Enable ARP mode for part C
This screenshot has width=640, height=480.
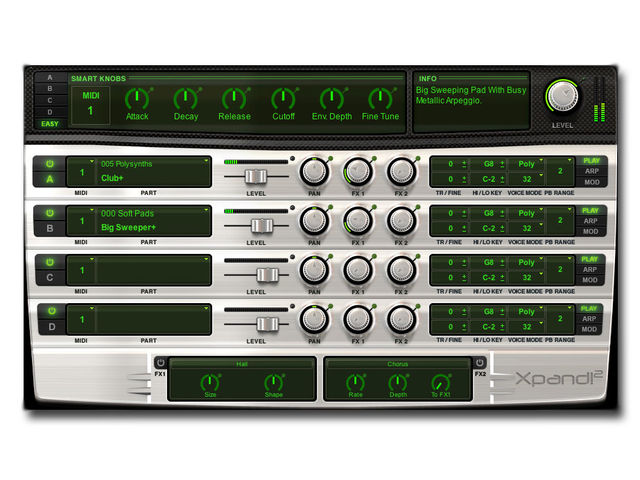coord(589,270)
